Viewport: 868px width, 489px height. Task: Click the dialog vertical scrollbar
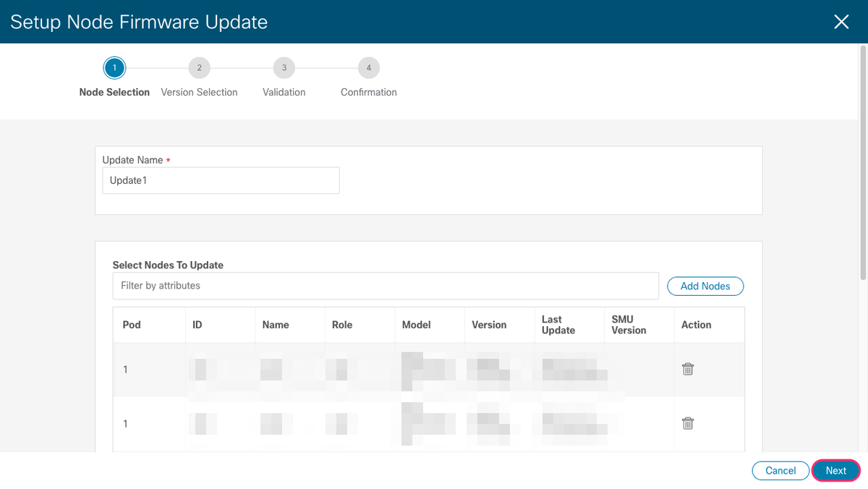862,161
